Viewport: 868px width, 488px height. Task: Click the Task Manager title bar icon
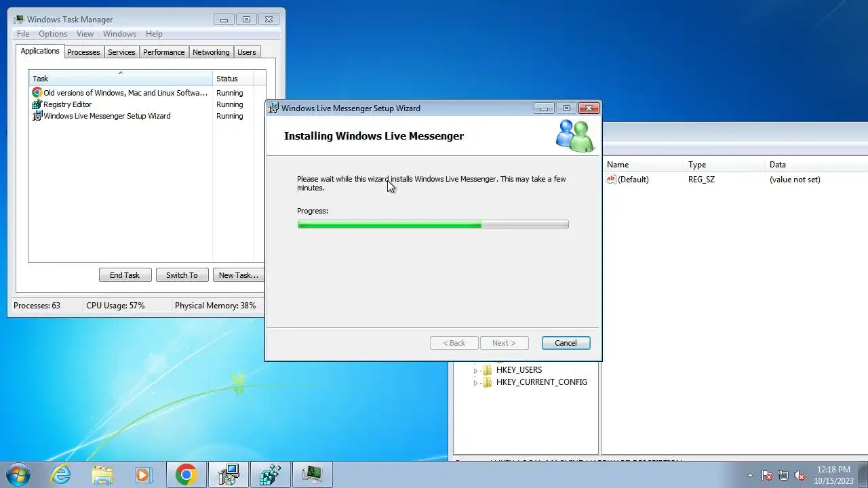[19, 20]
